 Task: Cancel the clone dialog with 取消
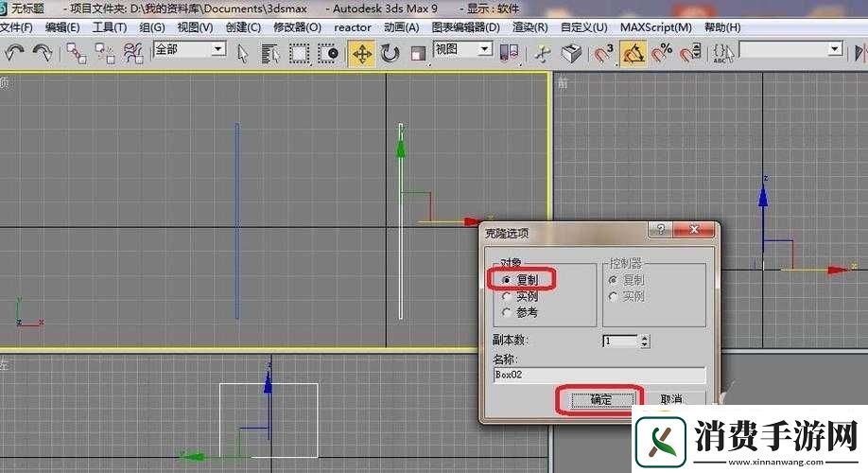click(671, 399)
